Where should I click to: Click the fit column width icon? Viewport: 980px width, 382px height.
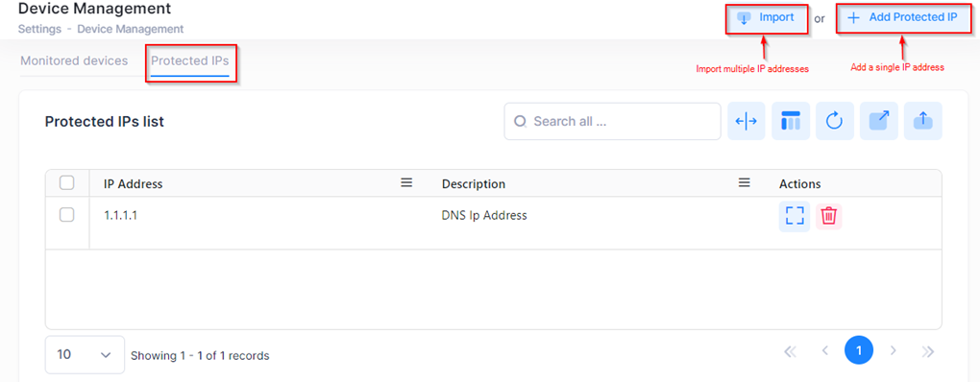pos(747,121)
